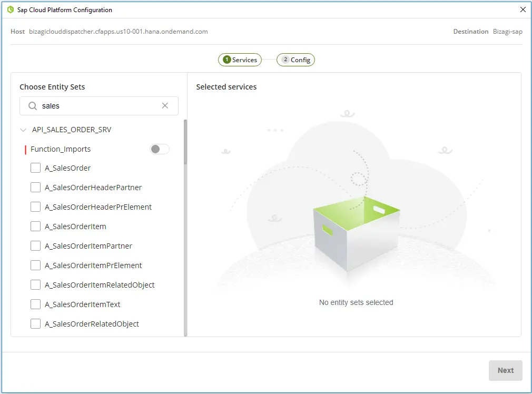The image size is (532, 394).
Task: Check A_SalesOrderItemRelatedObject checkbox
Action: point(36,285)
